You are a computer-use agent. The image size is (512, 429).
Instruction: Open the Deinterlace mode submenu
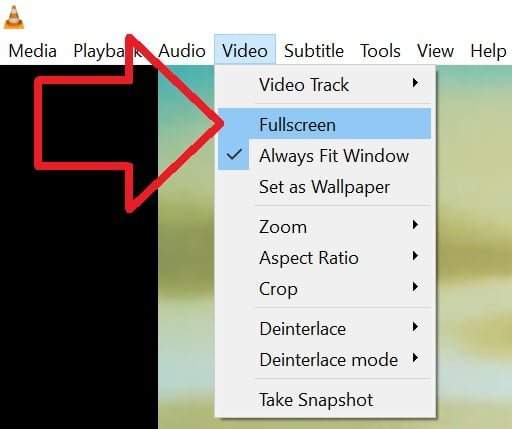pos(325,360)
